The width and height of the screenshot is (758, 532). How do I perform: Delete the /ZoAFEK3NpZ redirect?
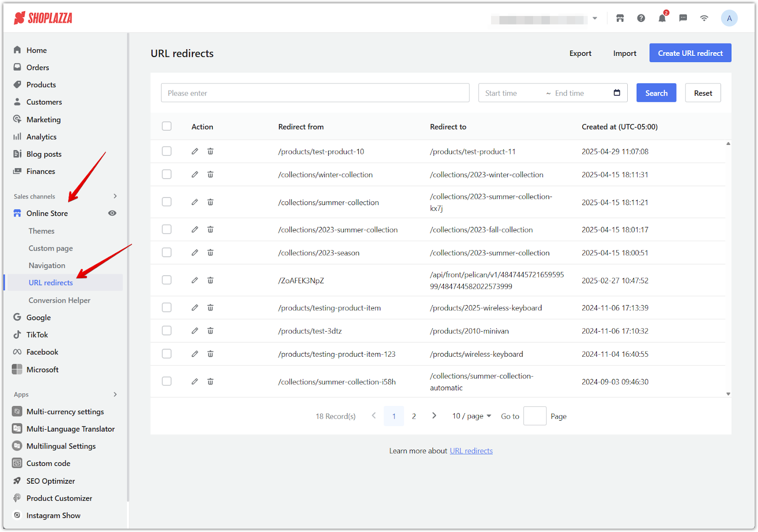(210, 280)
